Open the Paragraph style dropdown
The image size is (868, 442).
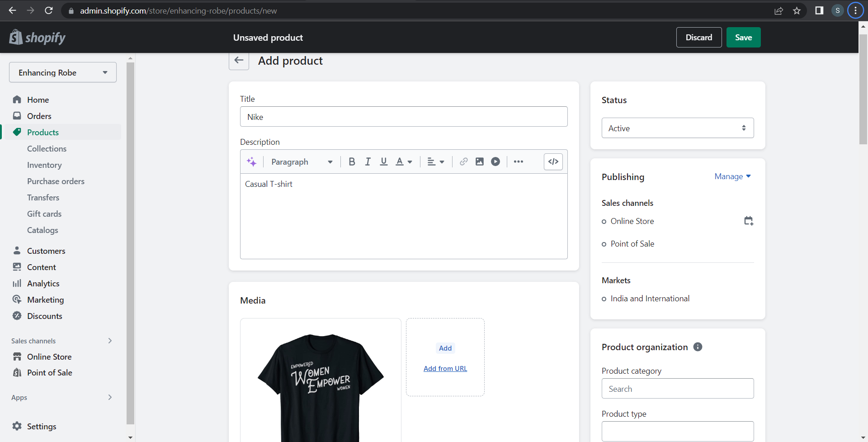tap(302, 162)
